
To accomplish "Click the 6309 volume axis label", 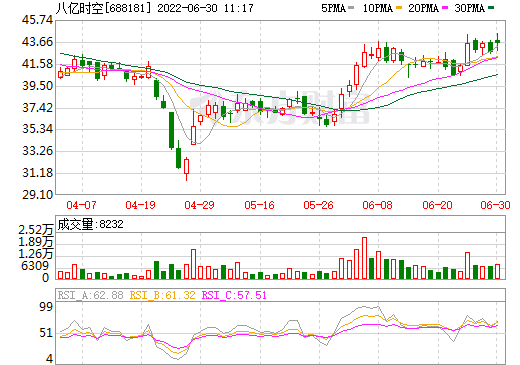I will click(35, 266).
